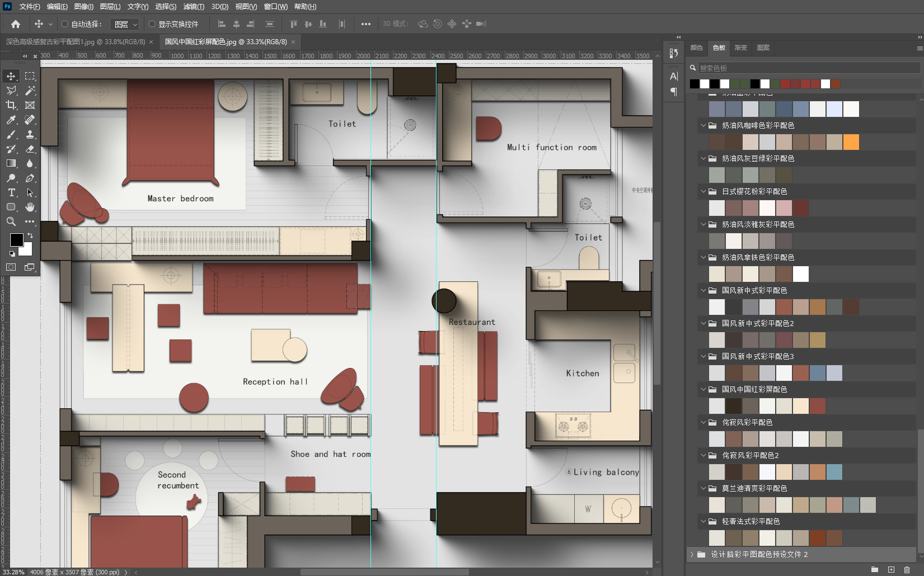Pick the Magic Wand tool
The height and width of the screenshot is (576, 924).
coord(30,91)
